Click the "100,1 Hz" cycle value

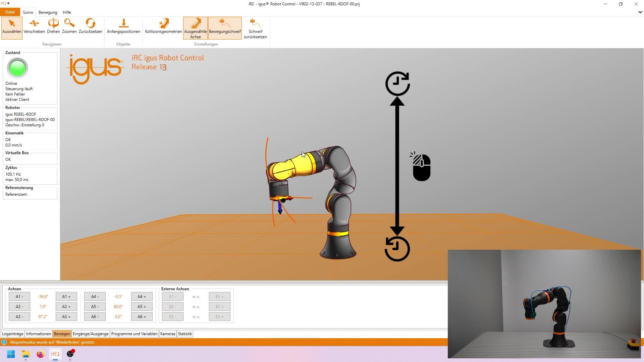(x=13, y=174)
